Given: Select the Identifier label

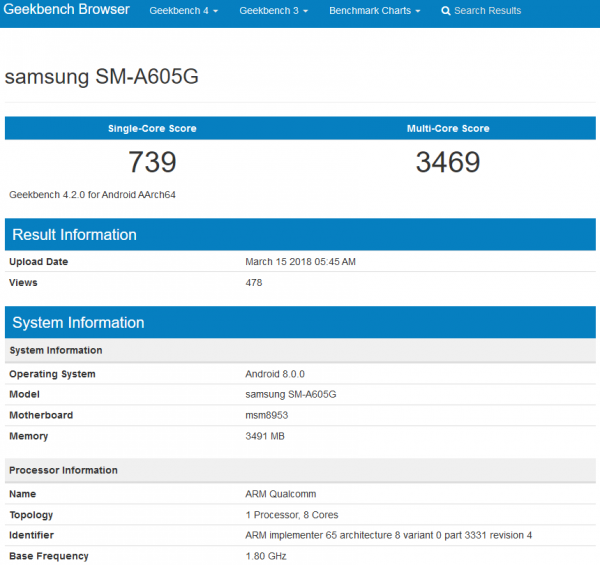Looking at the screenshot, I should [x=31, y=535].
